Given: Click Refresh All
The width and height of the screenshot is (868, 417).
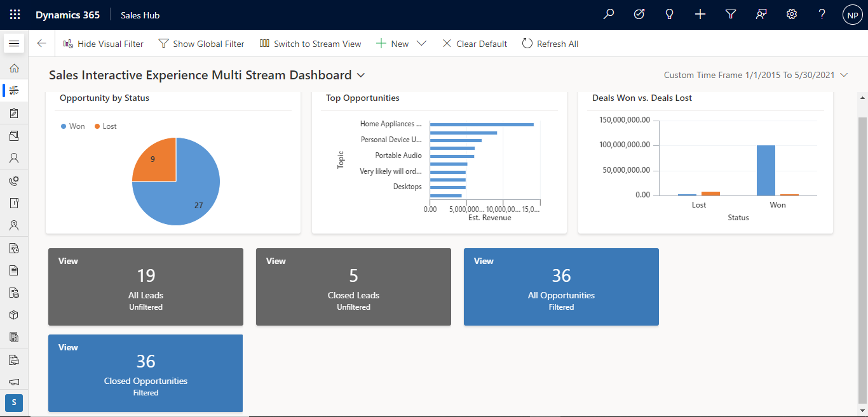Looking at the screenshot, I should pyautogui.click(x=550, y=44).
